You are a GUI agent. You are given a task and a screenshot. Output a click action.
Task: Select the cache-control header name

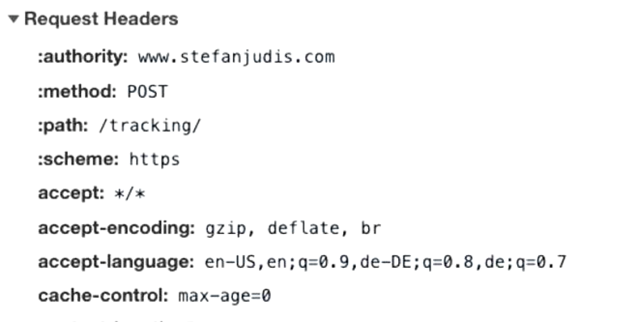(x=104, y=296)
